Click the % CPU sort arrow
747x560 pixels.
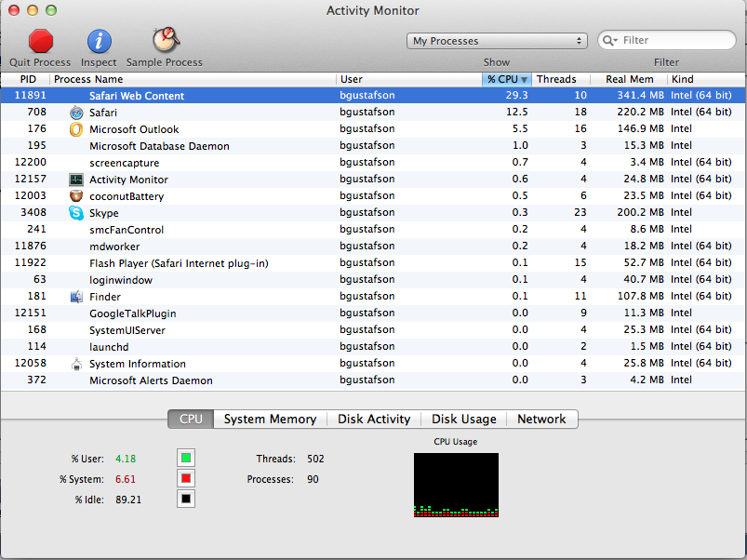[x=524, y=80]
